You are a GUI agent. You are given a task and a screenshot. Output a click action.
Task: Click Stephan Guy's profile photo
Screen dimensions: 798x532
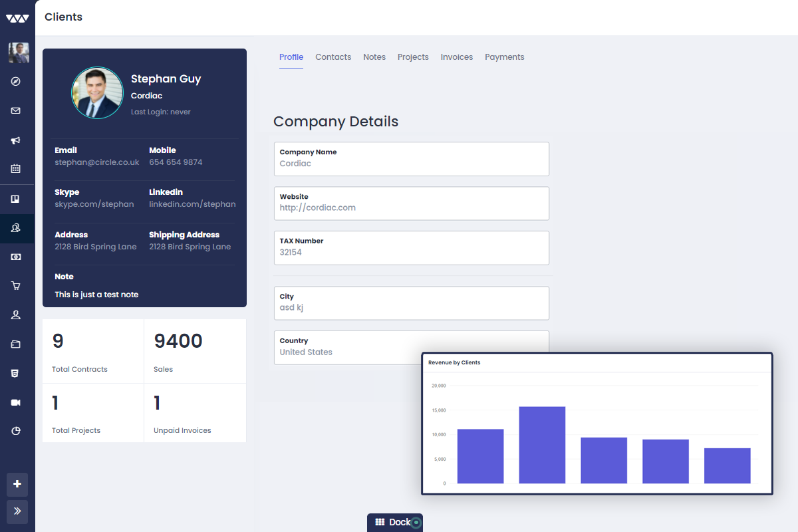coord(97,92)
